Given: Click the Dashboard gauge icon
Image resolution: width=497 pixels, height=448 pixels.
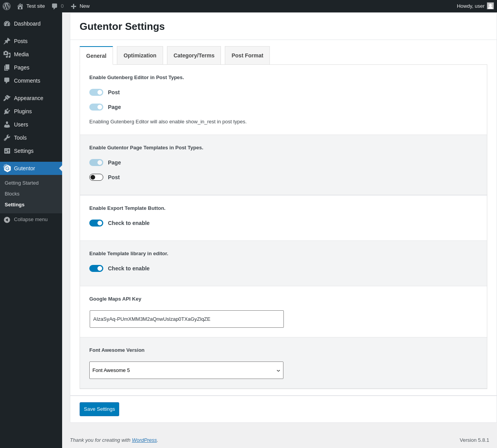Looking at the screenshot, I should click(x=7, y=24).
